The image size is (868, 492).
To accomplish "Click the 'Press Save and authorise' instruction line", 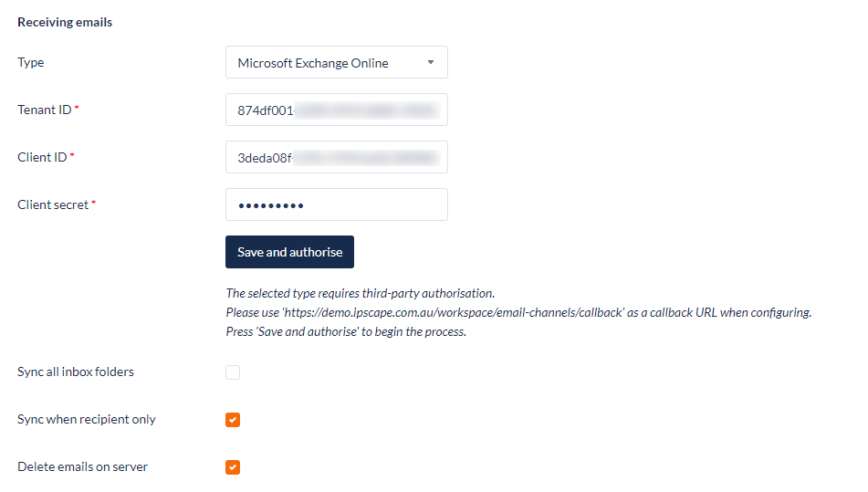I will tap(346, 331).
